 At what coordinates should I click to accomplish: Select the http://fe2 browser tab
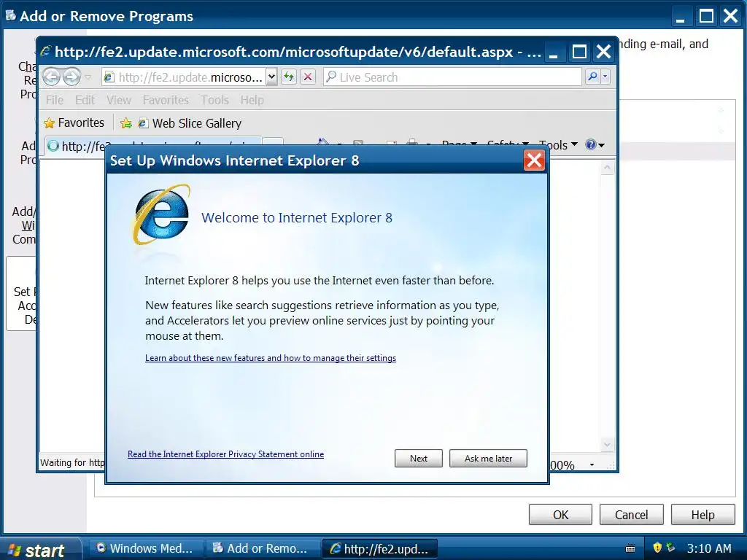click(x=153, y=146)
